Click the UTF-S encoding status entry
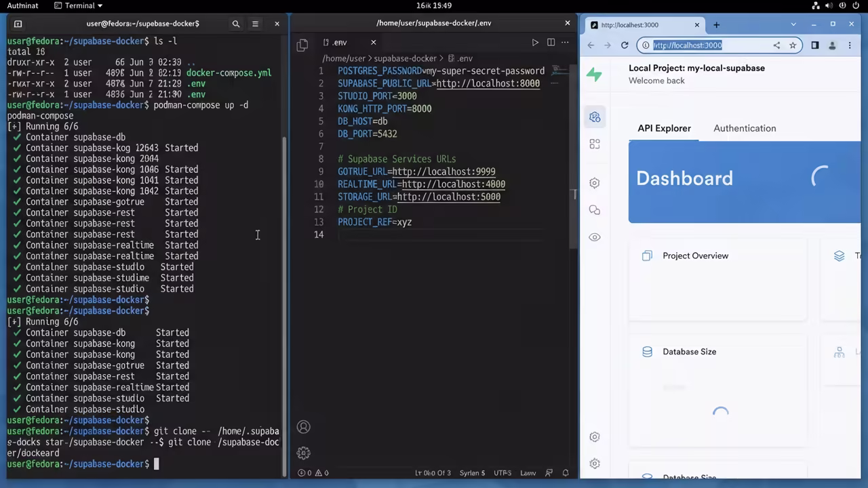Image resolution: width=868 pixels, height=488 pixels. tap(502, 473)
